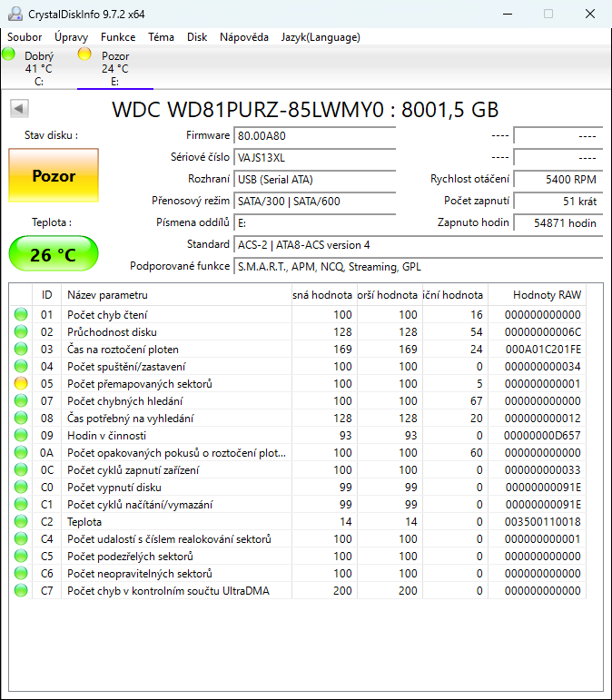612x700 pixels.
Task: Switch to drive C: Dobrý 41 °C
Action: (x=38, y=68)
